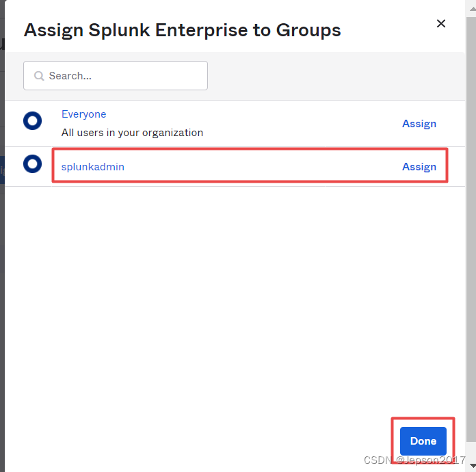Open the Everyone group link

tap(84, 114)
